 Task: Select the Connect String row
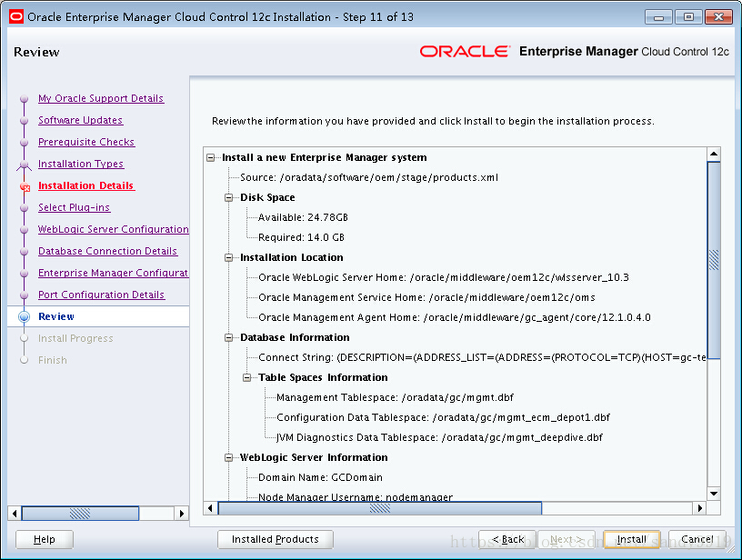point(482,357)
